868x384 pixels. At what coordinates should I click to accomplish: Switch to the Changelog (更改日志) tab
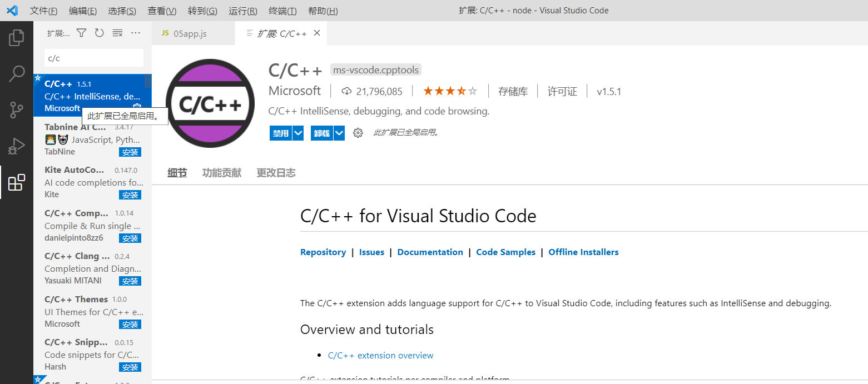point(276,173)
